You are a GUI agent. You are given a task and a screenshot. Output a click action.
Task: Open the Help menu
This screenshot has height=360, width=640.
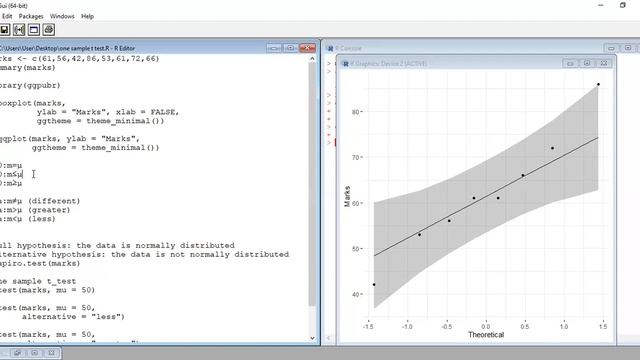click(87, 16)
